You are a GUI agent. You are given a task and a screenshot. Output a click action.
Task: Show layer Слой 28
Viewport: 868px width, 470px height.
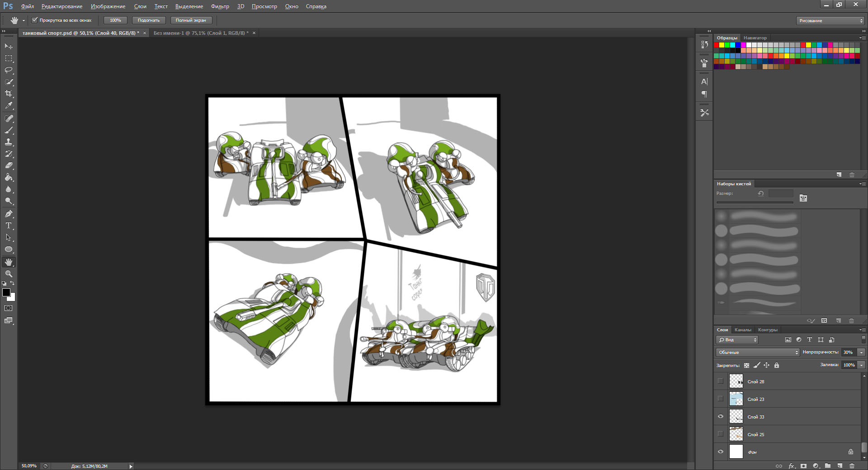[721, 381]
